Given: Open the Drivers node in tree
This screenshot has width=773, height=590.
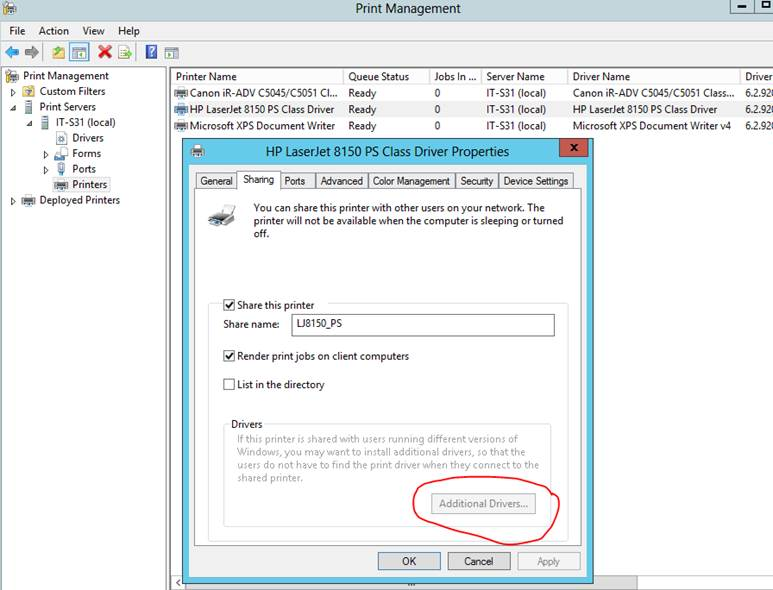Looking at the screenshot, I should point(88,138).
